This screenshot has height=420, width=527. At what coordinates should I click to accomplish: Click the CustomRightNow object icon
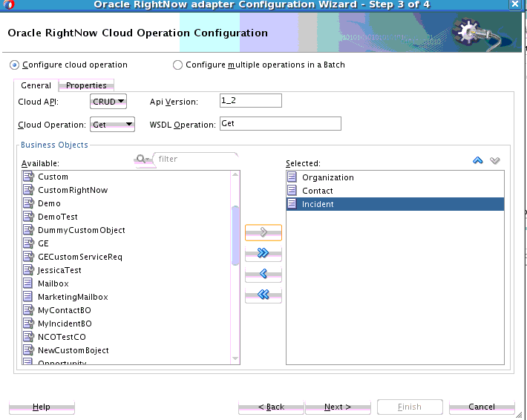(x=28, y=190)
